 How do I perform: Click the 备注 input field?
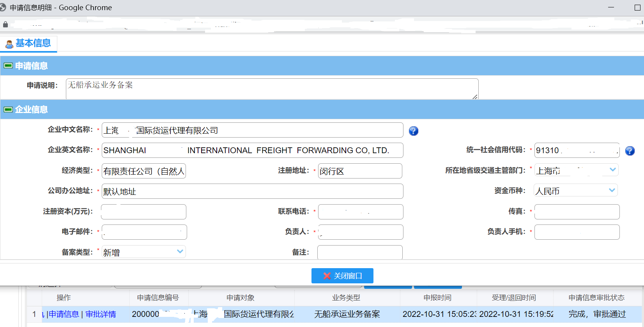[x=360, y=252]
